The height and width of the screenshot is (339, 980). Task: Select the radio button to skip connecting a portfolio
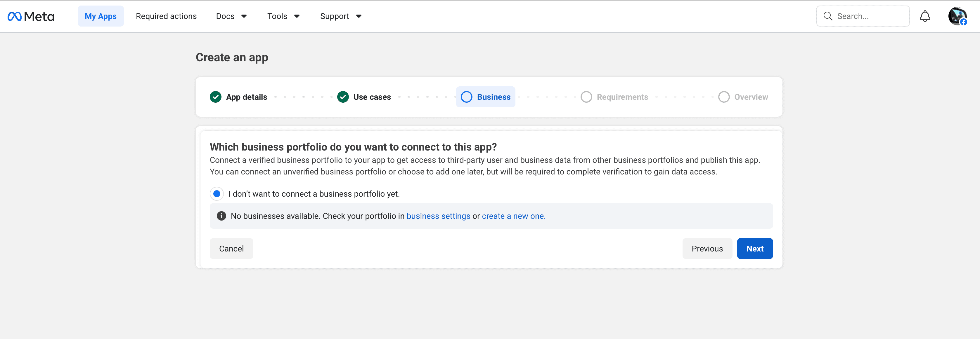(217, 193)
